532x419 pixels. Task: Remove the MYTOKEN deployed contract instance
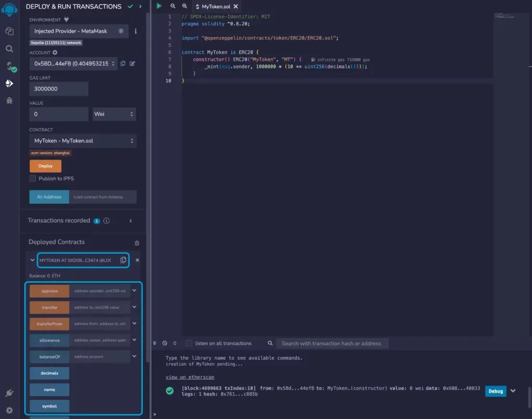[137, 260]
